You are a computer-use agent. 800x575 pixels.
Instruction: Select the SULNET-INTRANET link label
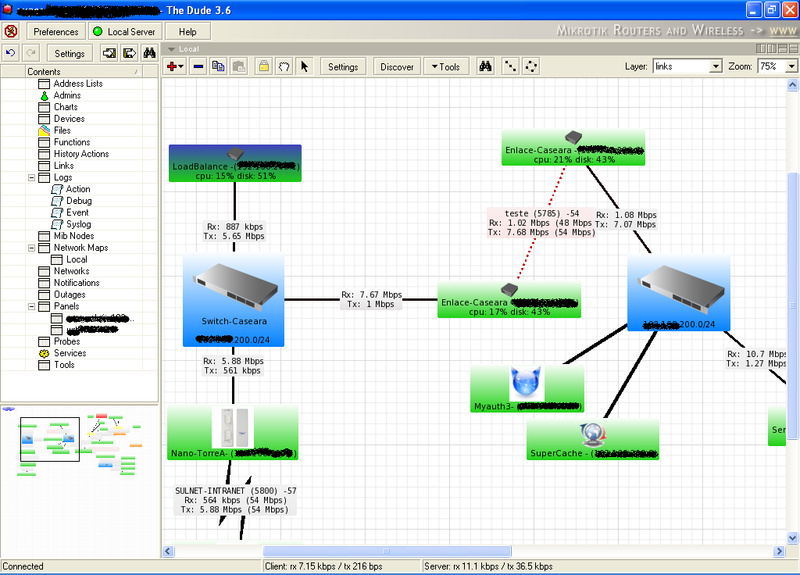point(235,500)
